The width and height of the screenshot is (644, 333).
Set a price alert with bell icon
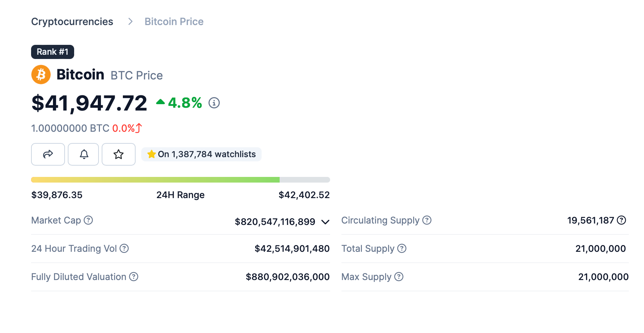(x=84, y=154)
